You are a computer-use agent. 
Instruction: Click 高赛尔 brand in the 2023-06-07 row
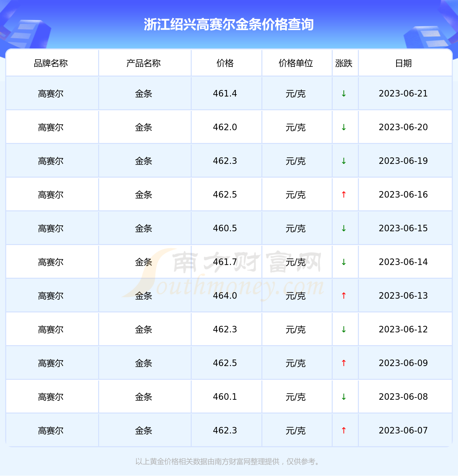click(51, 431)
